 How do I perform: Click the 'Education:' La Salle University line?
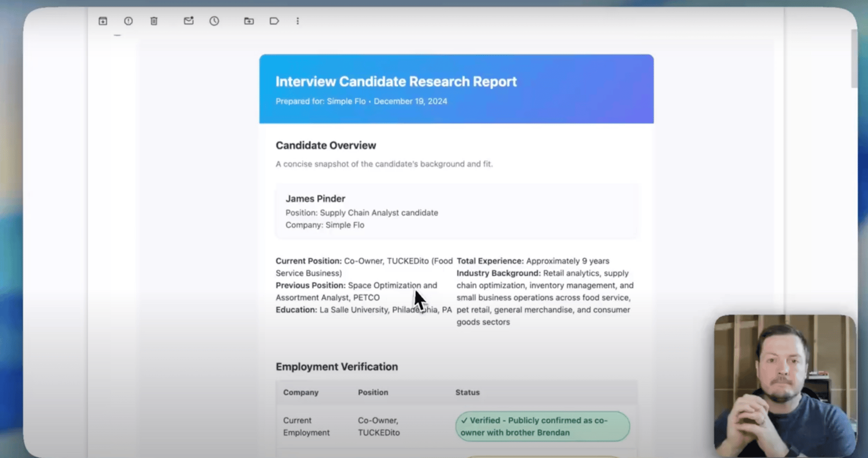coord(364,310)
